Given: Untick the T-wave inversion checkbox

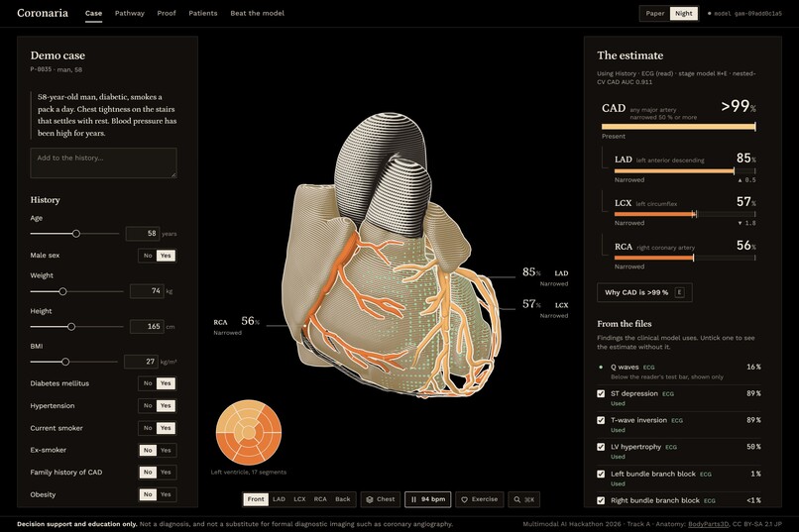Looking at the screenshot, I should (601, 420).
